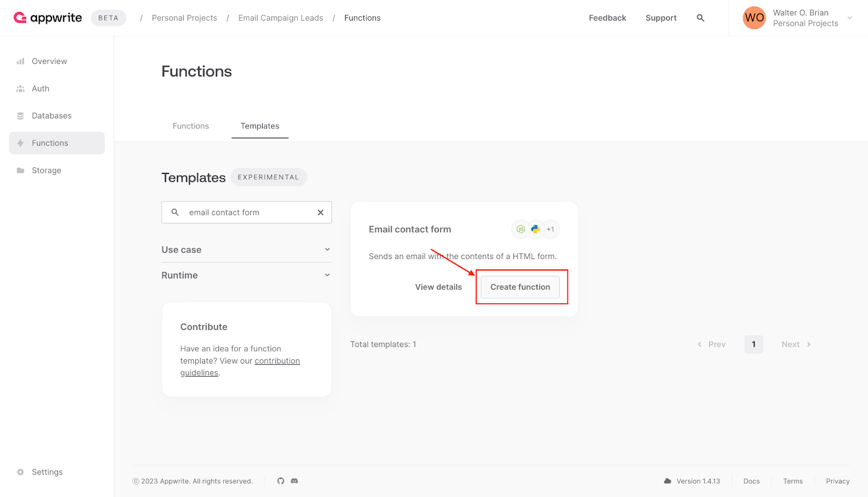Screen dimensions: 868x497
Task: Click into the template search field
Action: coord(246,212)
